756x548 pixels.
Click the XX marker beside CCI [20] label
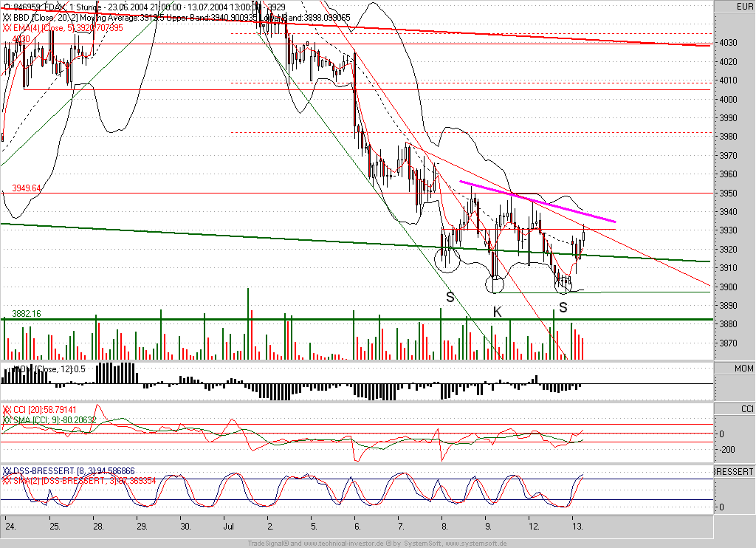(7, 410)
